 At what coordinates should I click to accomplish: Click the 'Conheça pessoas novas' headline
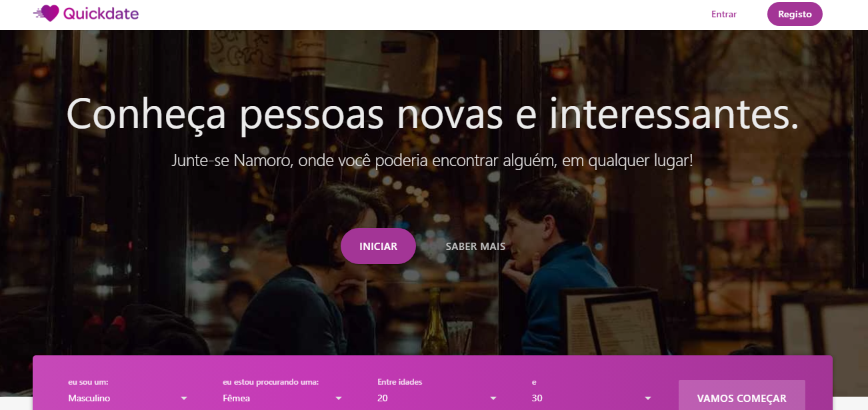433,115
